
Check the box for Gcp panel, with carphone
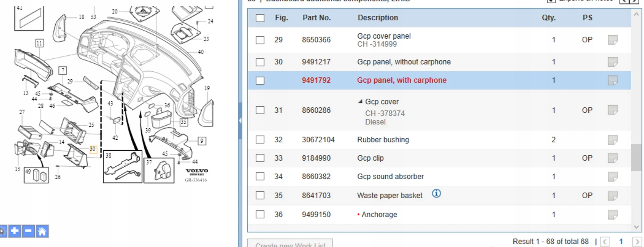[260, 81]
